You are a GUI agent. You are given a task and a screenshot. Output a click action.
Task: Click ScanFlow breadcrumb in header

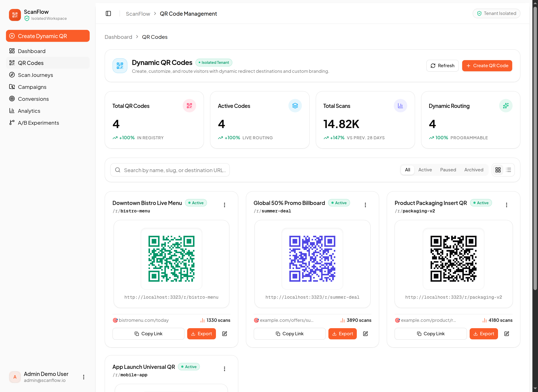[x=138, y=14]
